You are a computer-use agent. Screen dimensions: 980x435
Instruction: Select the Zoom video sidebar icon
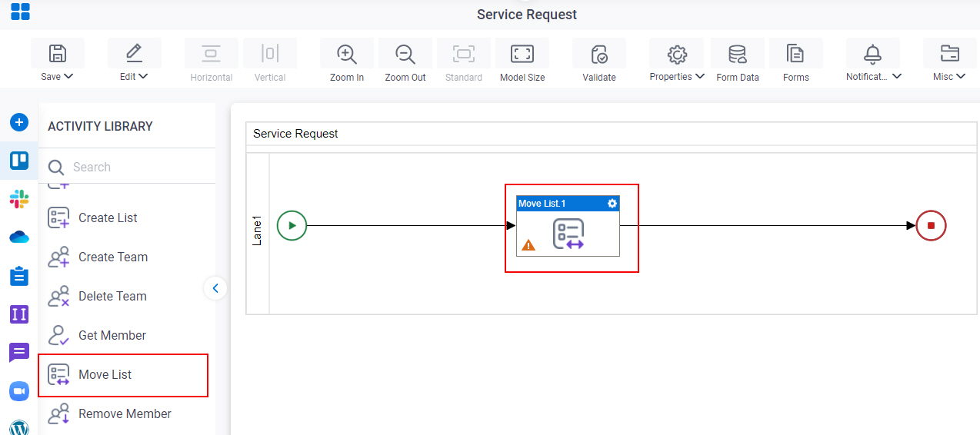click(x=19, y=391)
